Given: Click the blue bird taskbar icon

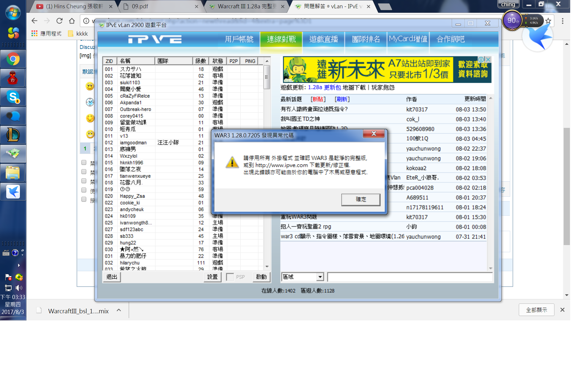Looking at the screenshot, I should [13, 192].
